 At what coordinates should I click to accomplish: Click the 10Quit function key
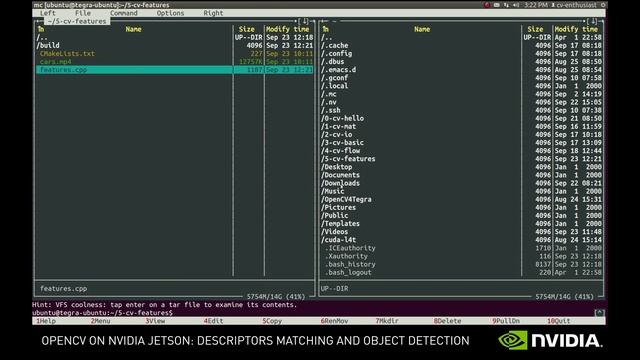(x=558, y=321)
